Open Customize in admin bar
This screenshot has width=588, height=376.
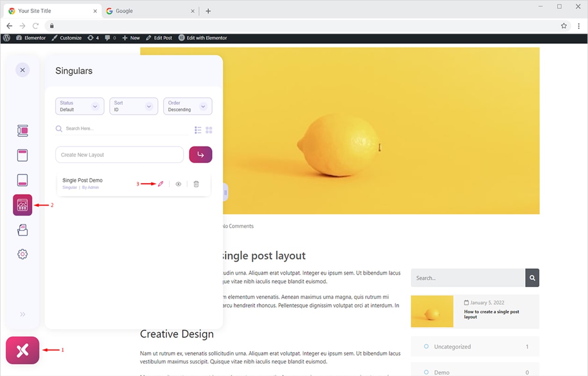[66, 38]
